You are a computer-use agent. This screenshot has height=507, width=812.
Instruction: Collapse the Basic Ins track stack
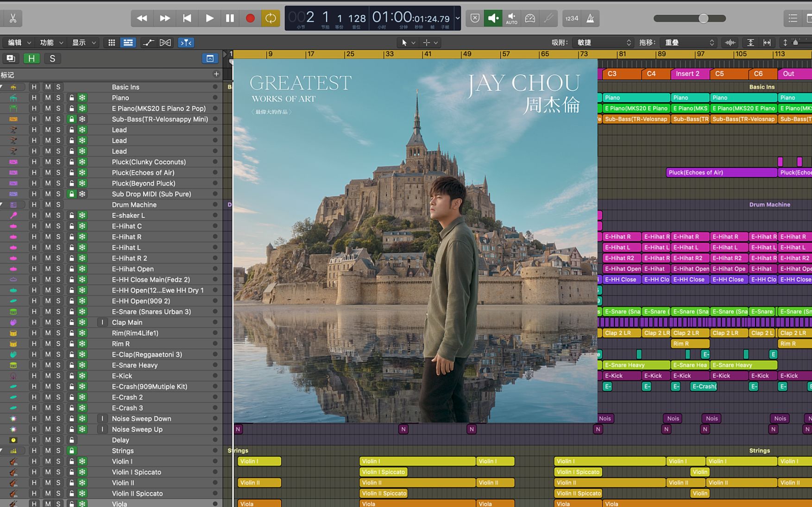click(2, 87)
